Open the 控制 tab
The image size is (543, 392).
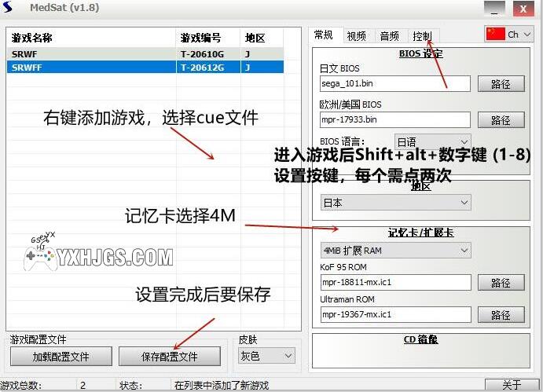click(x=422, y=35)
